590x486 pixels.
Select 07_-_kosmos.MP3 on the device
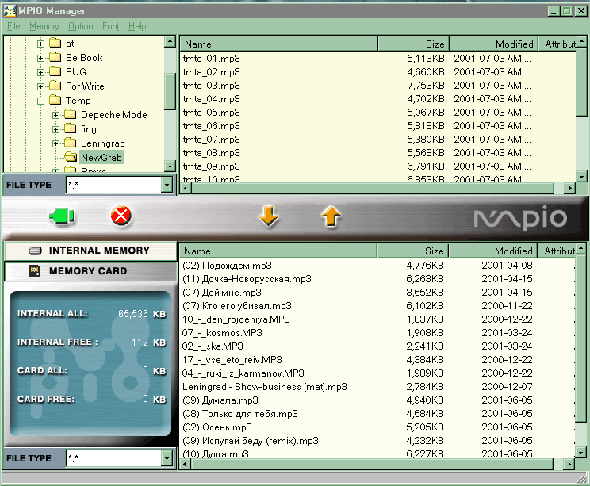(x=222, y=333)
